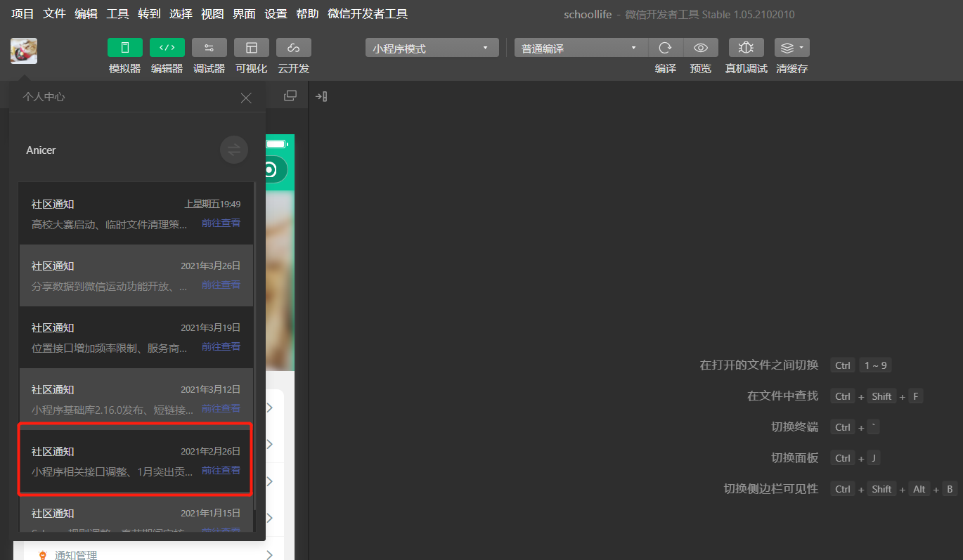Screen dimensions: 963x560
Task: Click 前往查看 link for 2021年3月12日 notice
Action: [221, 409]
